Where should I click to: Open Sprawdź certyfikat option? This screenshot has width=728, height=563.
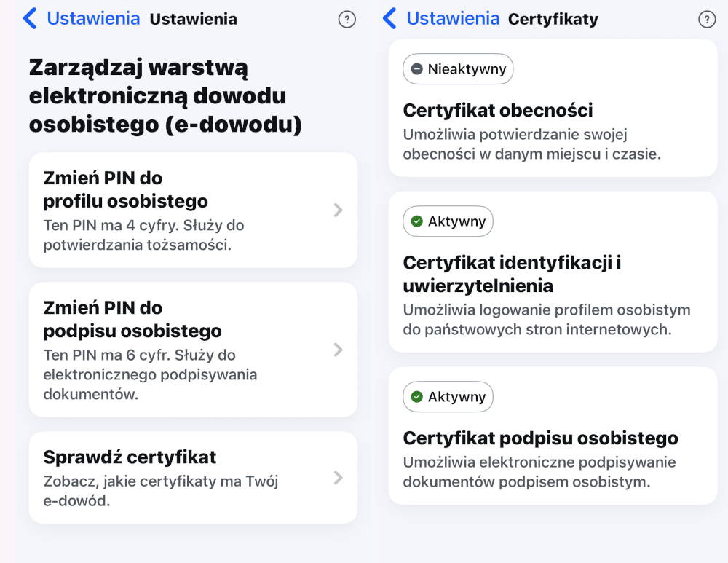193,478
